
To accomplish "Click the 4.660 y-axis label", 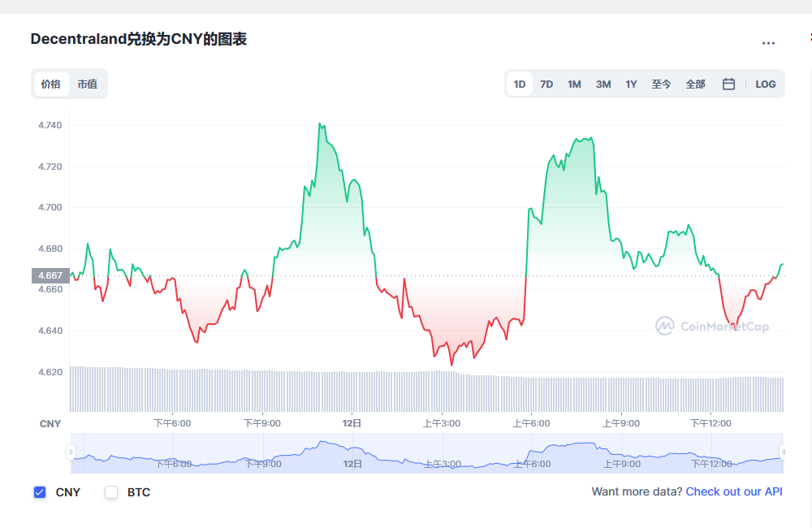I will pyautogui.click(x=50, y=289).
